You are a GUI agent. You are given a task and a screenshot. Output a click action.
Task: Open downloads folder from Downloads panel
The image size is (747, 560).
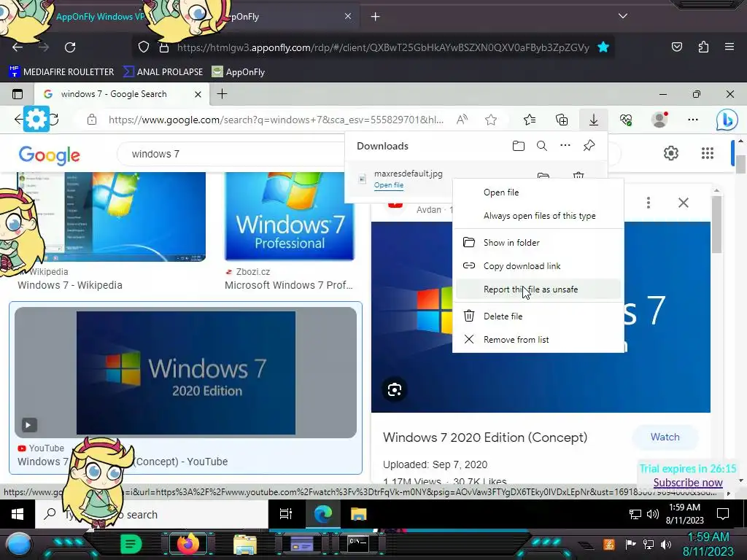(519, 146)
